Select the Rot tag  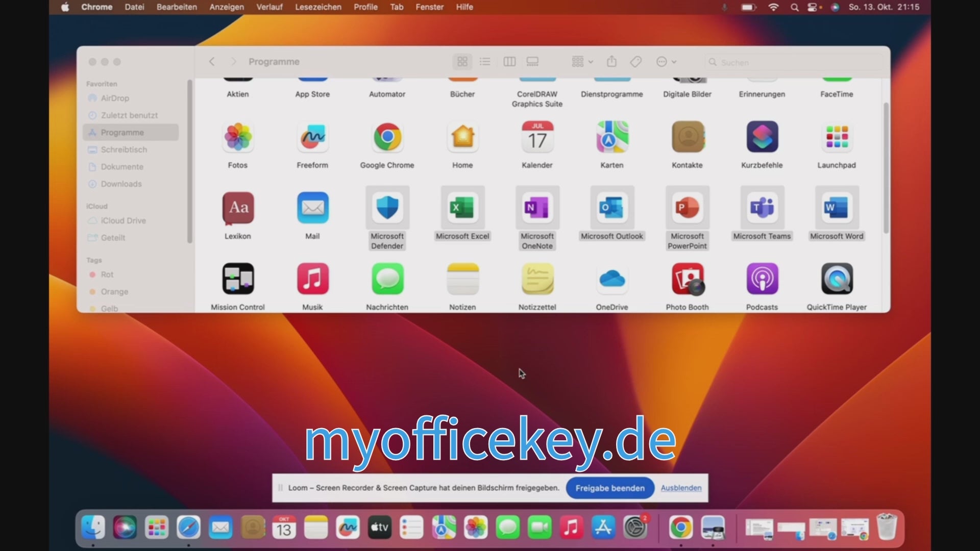(131, 274)
